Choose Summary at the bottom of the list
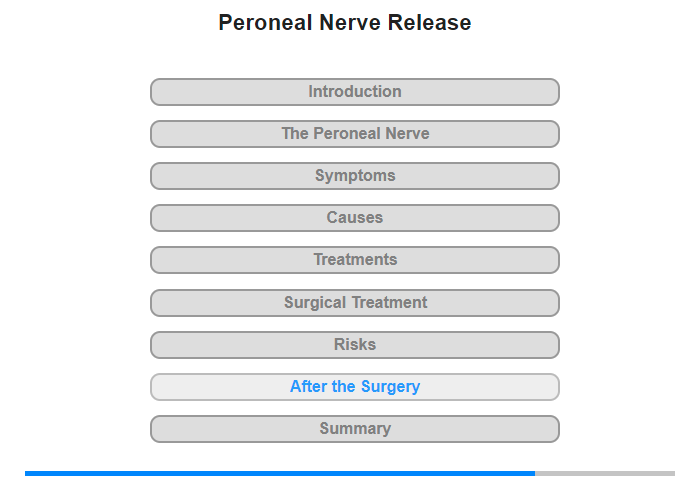700x480 pixels. [354, 429]
